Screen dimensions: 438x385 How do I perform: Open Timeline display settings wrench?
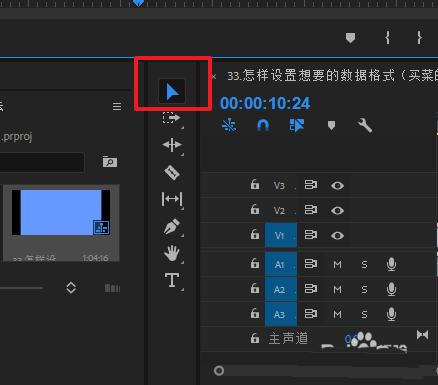tap(365, 126)
